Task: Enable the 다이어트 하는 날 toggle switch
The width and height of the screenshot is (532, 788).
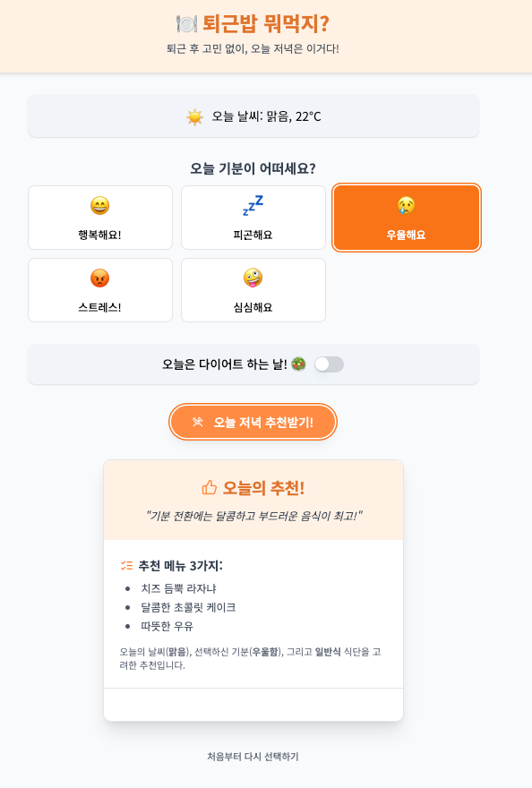Action: point(329,364)
